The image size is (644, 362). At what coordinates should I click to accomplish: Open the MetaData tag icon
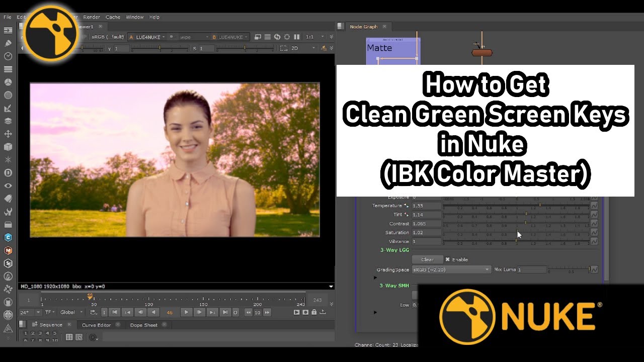pos(8,199)
